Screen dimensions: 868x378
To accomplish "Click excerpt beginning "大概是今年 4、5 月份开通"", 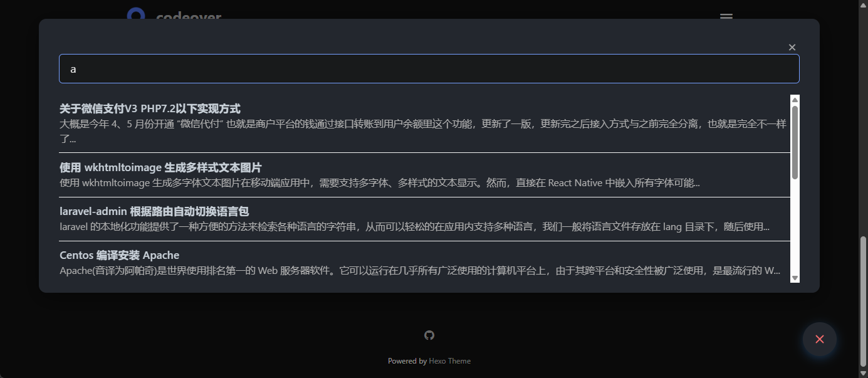I will tap(424, 131).
